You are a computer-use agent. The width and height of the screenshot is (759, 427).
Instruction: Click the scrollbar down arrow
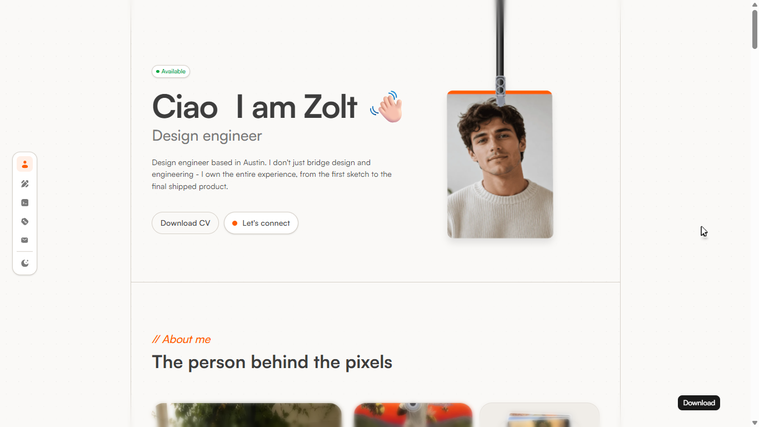(x=754, y=423)
